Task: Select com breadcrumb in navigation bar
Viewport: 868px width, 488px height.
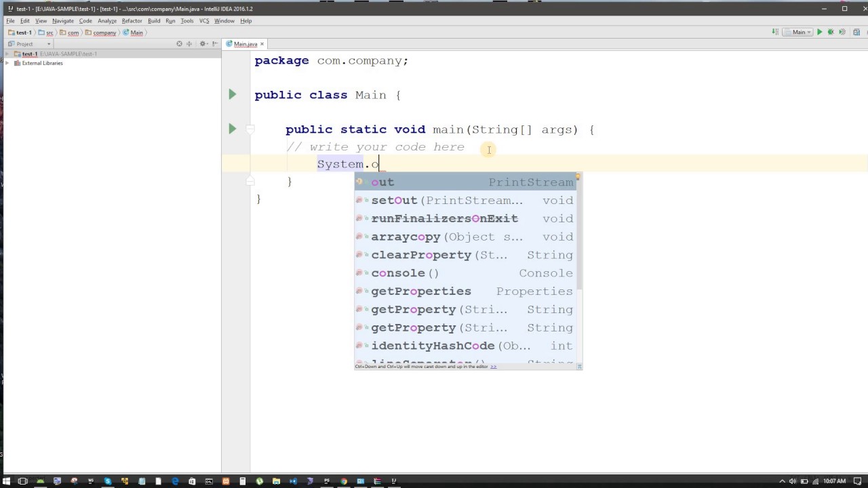Action: click(x=70, y=33)
